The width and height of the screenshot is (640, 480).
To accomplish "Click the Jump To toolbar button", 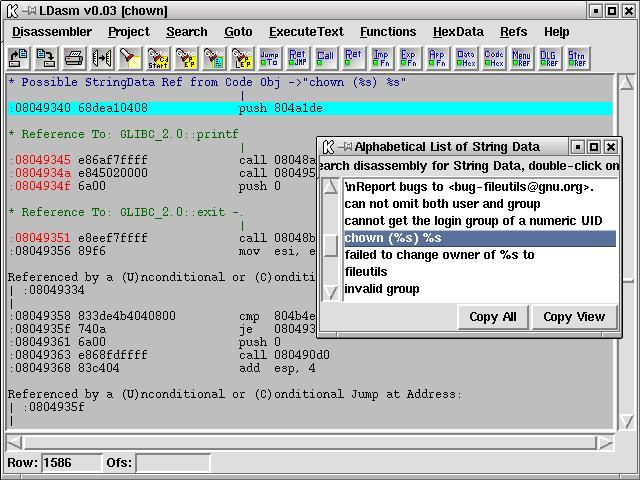I will point(269,58).
